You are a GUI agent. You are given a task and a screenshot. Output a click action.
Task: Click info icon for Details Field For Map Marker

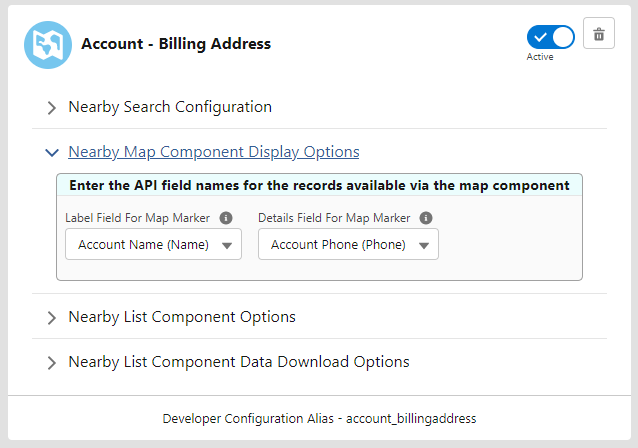click(x=426, y=218)
